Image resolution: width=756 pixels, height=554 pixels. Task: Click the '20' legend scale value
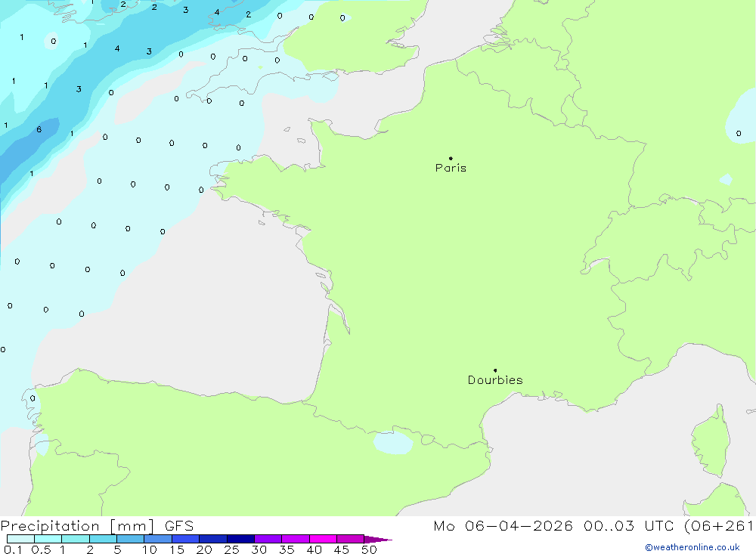204,549
